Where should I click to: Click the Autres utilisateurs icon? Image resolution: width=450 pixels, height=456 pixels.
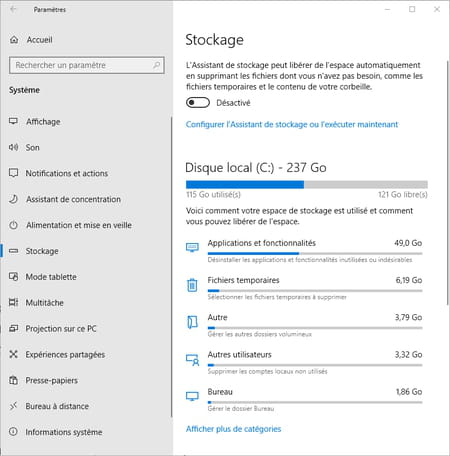point(192,360)
